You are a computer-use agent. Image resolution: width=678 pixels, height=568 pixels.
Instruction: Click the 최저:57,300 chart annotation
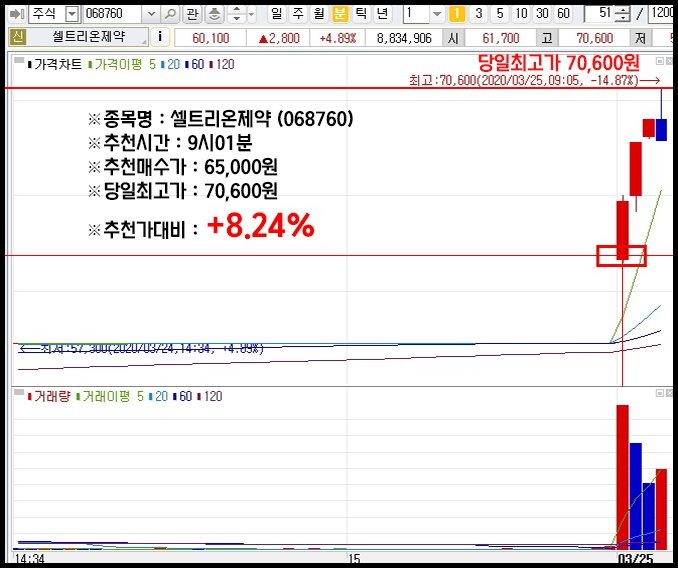point(141,348)
